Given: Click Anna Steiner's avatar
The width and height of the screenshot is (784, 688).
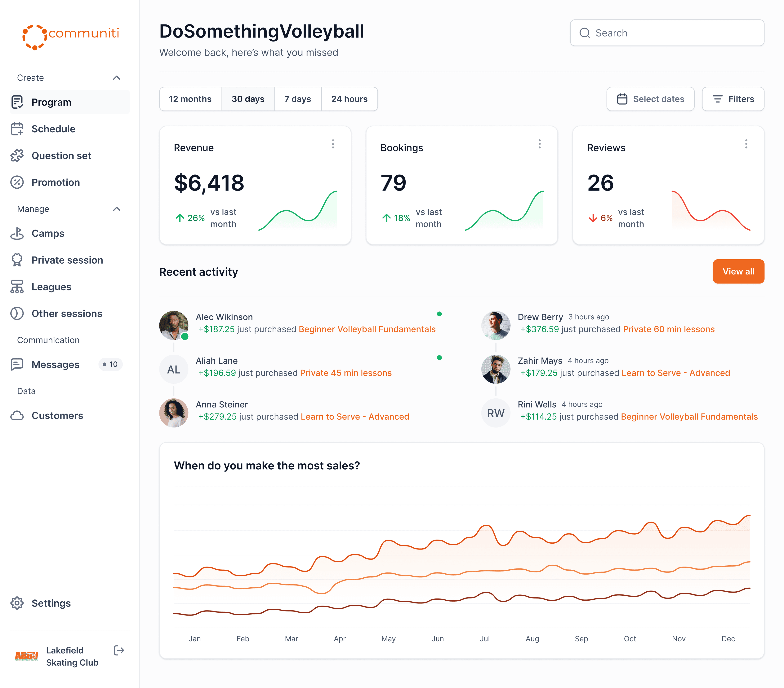Looking at the screenshot, I should point(174,413).
